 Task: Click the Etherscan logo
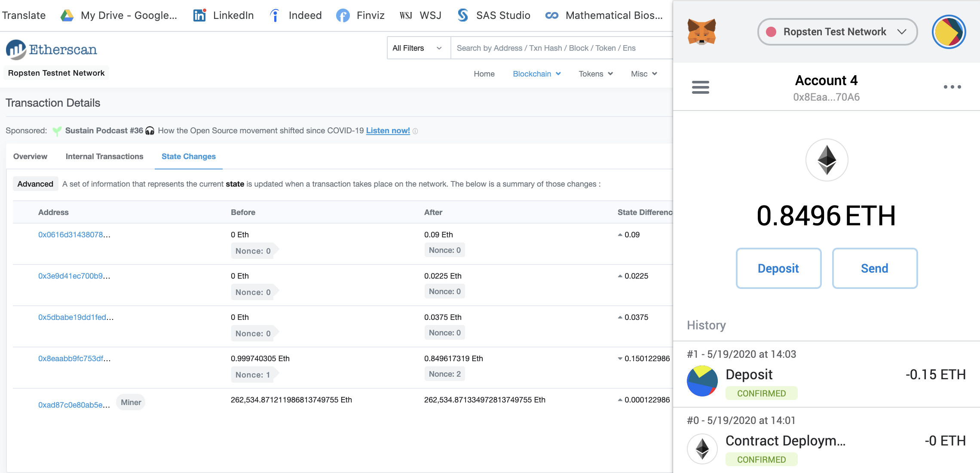point(52,49)
